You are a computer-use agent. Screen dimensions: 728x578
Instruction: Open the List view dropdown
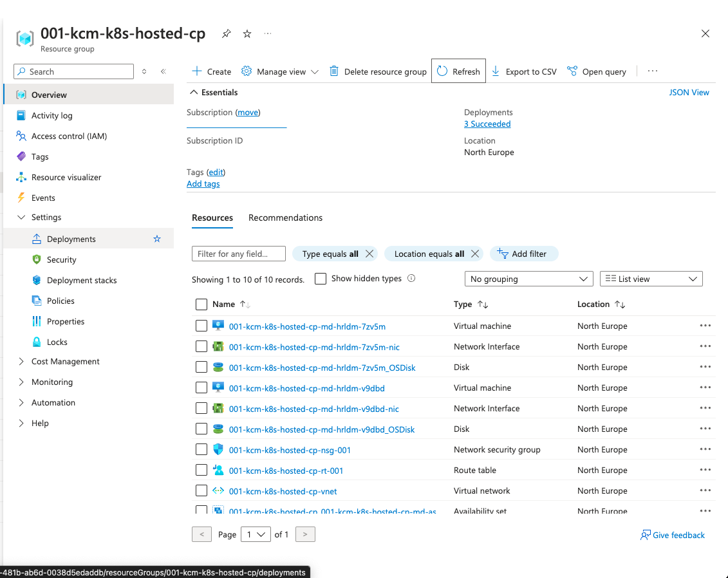tap(651, 279)
